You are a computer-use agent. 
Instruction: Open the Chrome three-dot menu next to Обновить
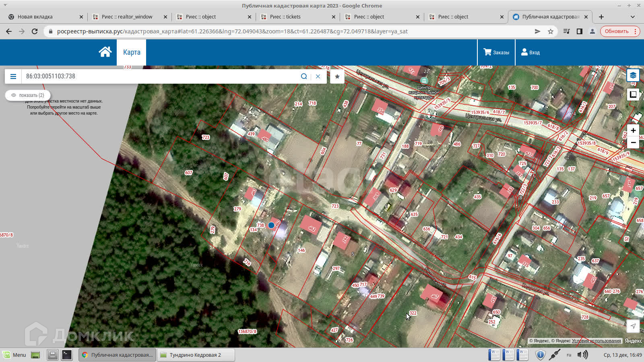coord(636,31)
